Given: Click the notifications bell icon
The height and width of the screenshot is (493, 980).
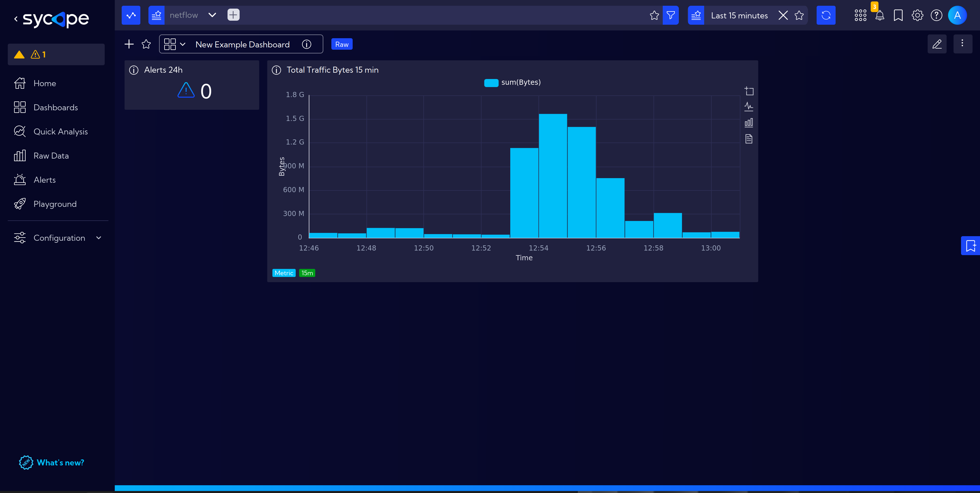Looking at the screenshot, I should (879, 15).
